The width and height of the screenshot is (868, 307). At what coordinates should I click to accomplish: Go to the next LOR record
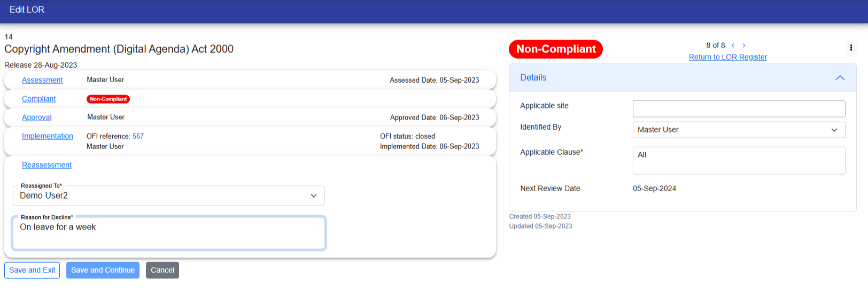tap(744, 45)
